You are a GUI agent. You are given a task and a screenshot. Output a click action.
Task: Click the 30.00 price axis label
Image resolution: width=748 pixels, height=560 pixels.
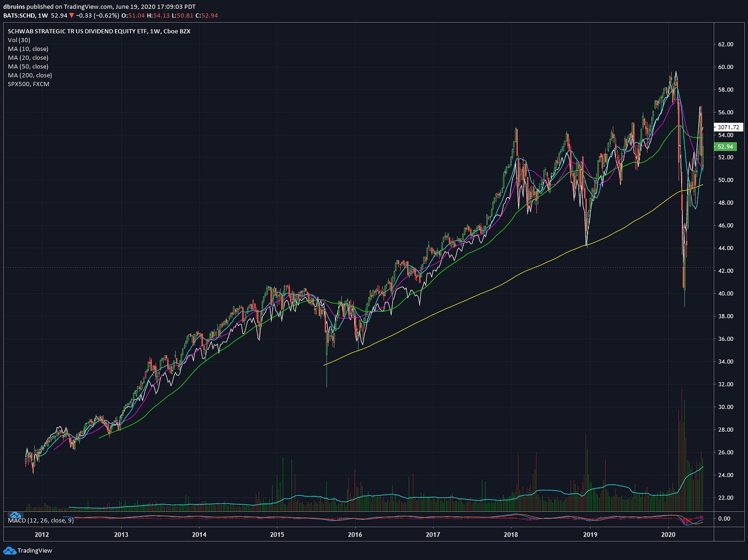point(726,407)
